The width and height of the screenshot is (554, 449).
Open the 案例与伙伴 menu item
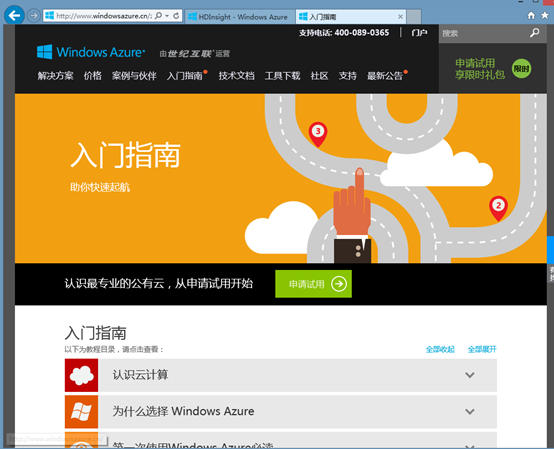[134, 76]
